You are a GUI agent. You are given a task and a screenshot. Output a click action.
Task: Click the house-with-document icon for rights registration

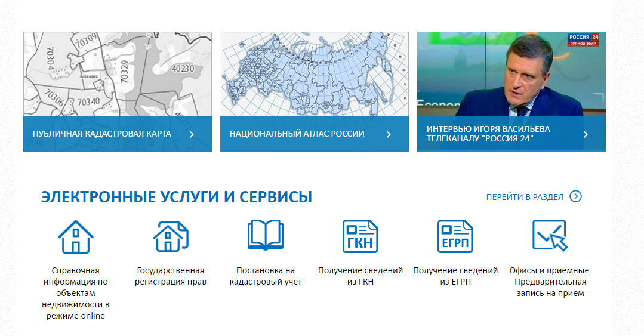click(x=171, y=236)
